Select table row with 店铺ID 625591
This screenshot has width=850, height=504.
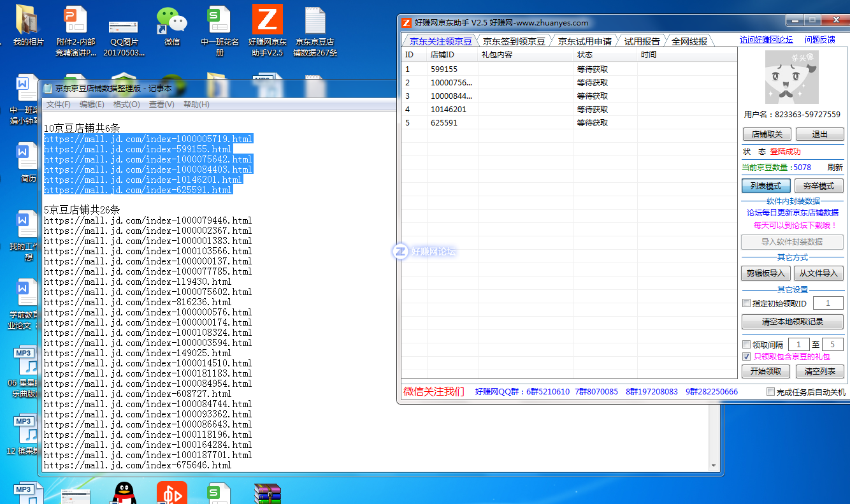[569, 122]
